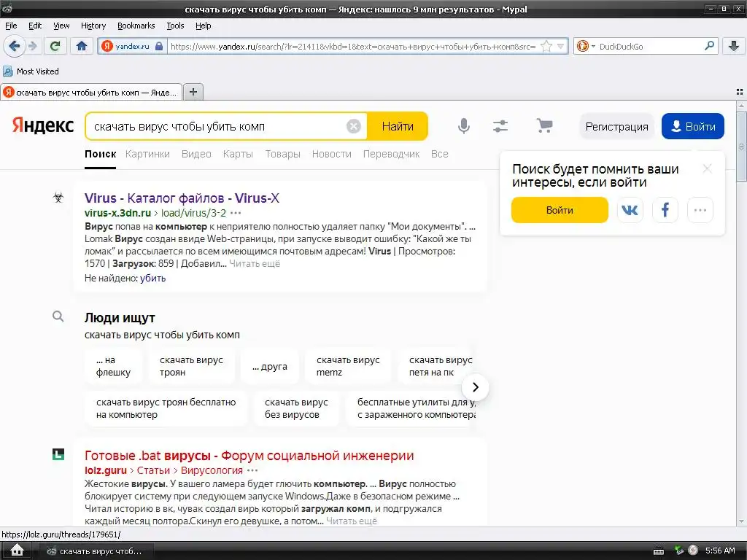Click the Регистрация button
747x560 pixels.
616,126
